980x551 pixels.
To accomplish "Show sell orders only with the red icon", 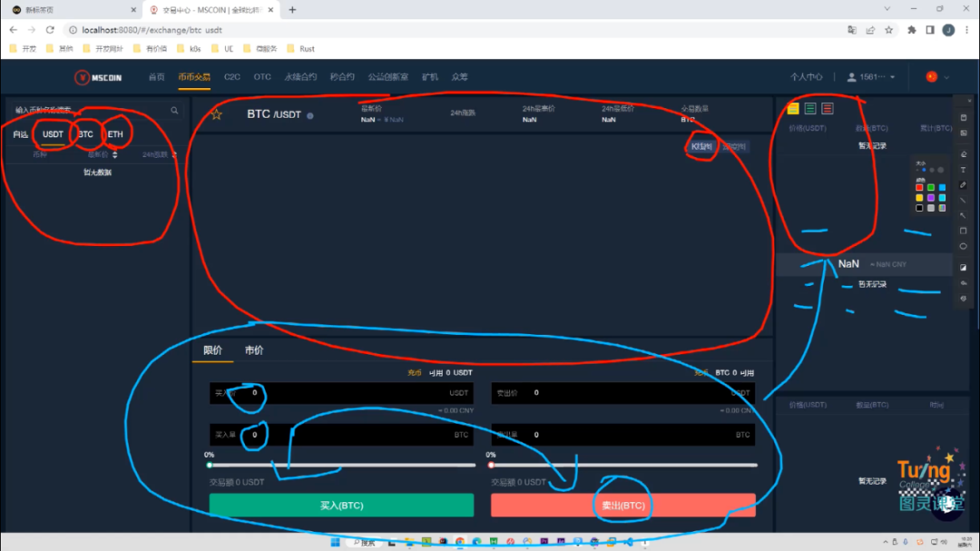I will point(828,109).
